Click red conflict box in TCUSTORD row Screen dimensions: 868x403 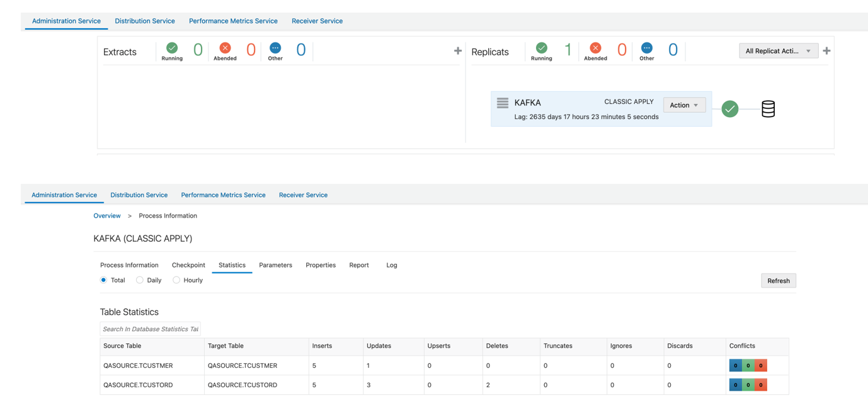(x=761, y=385)
